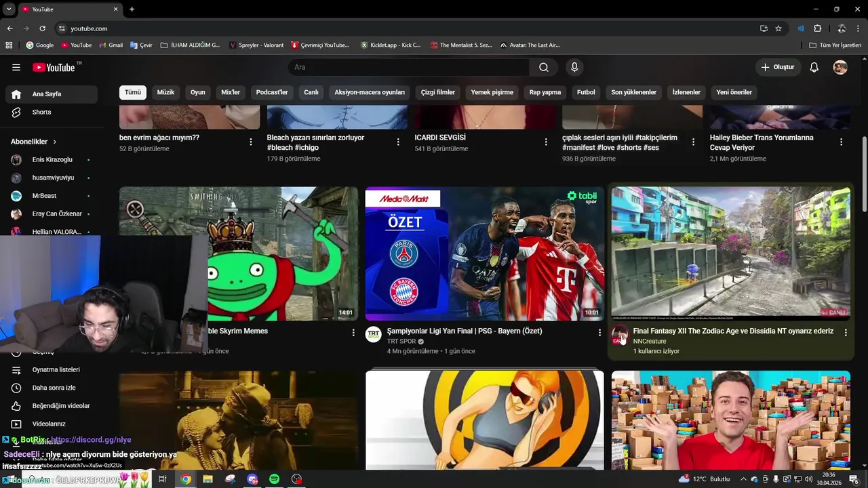The height and width of the screenshot is (488, 868).
Task: Open options menu for çıplak sesleri video
Action: pos(693,142)
